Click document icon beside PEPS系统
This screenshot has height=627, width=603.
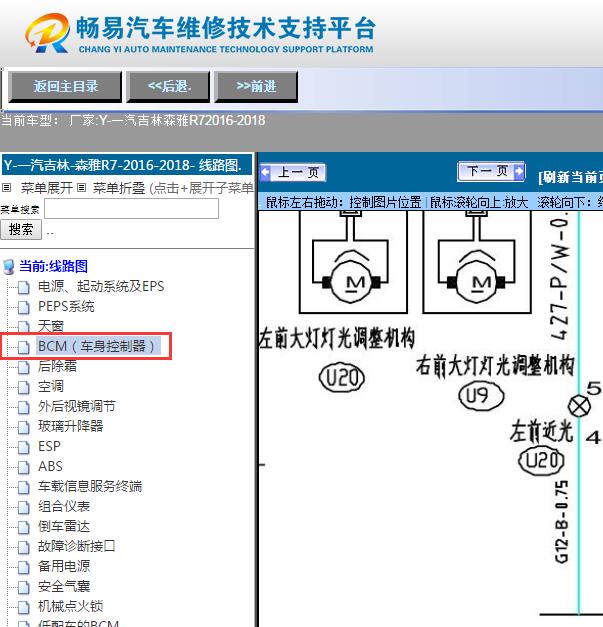point(24,307)
